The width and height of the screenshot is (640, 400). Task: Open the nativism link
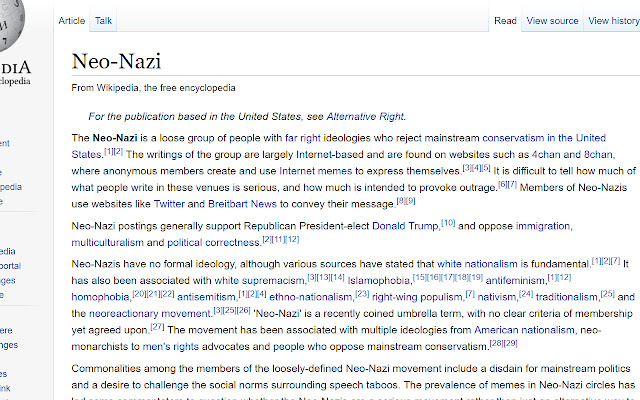coord(497,297)
